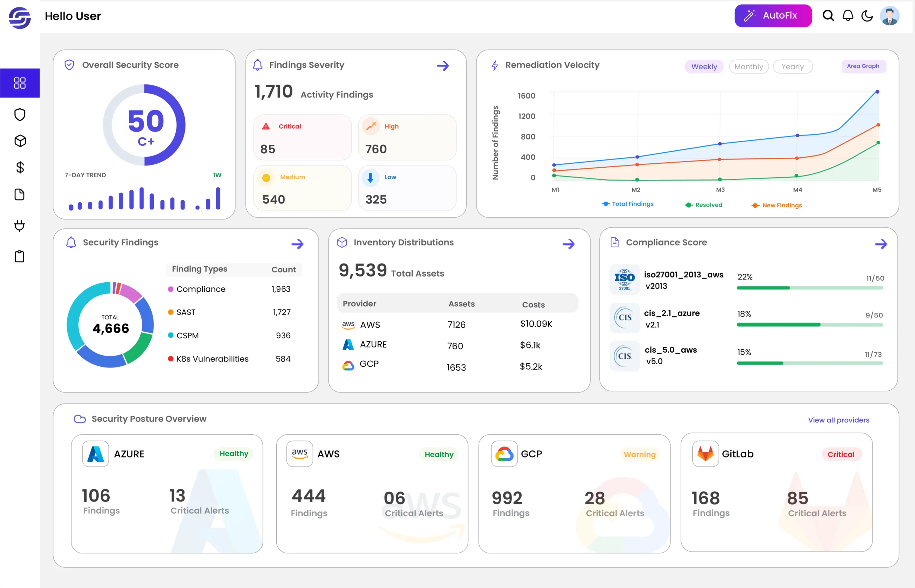This screenshot has width=915, height=588.
Task: Toggle dark mode with the moon icon
Action: click(867, 16)
